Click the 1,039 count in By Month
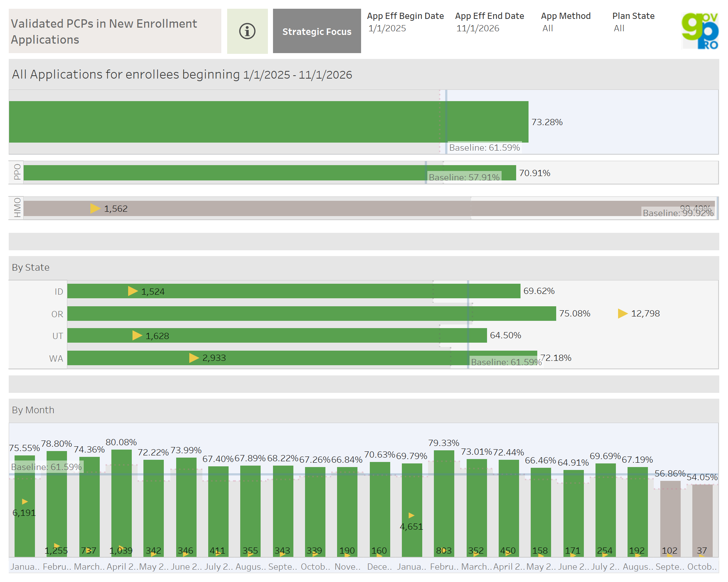 click(121, 551)
